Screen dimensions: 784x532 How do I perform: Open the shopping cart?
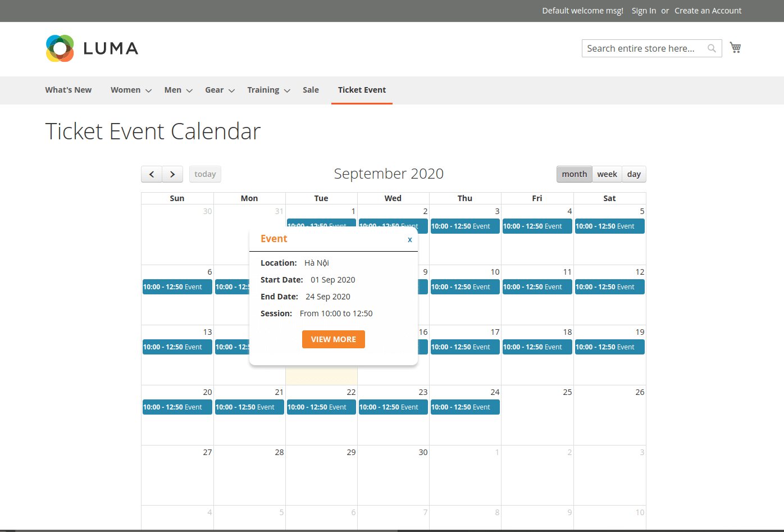735,48
